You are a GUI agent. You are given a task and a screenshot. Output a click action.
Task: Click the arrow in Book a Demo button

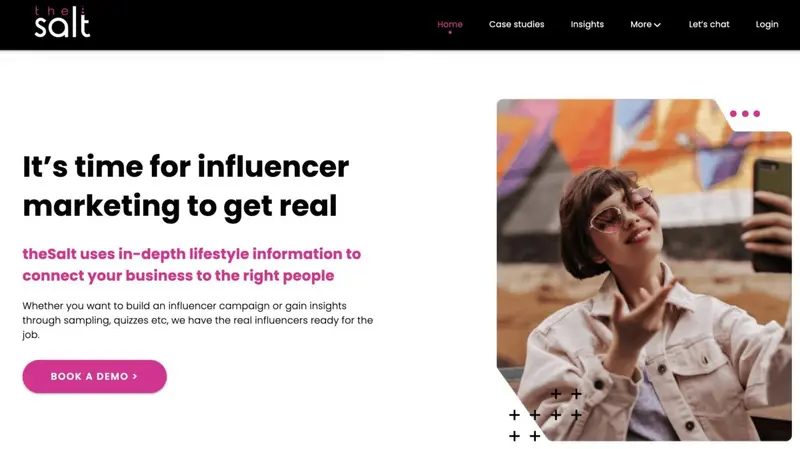(x=135, y=377)
